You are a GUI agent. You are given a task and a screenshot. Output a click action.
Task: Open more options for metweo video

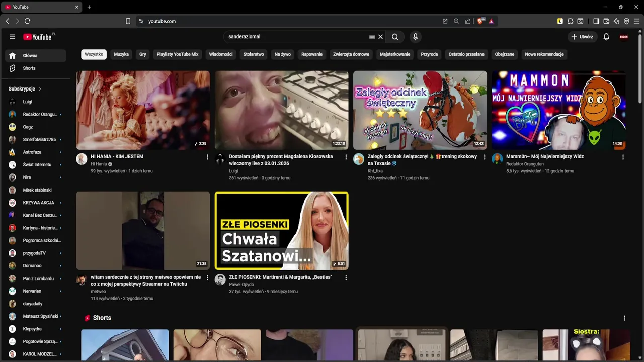(207, 278)
